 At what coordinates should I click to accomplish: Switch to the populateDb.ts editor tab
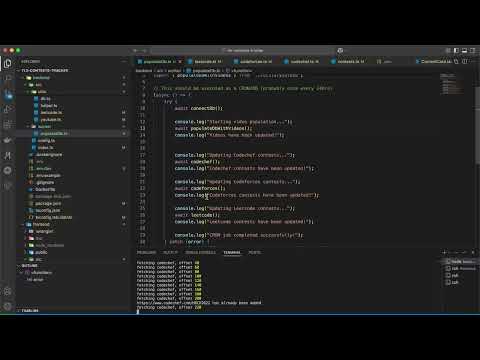(x=157, y=62)
